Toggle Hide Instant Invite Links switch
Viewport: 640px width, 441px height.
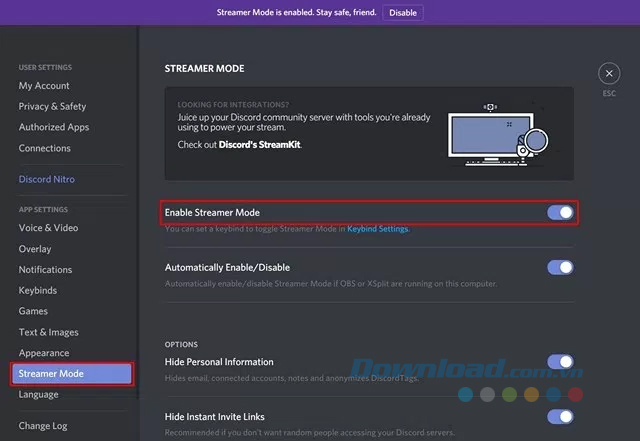(x=560, y=417)
